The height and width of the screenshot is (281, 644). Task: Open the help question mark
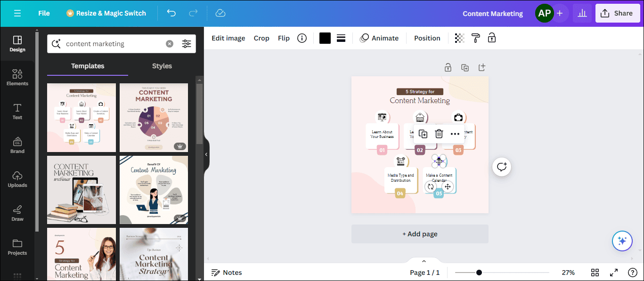pos(633,273)
